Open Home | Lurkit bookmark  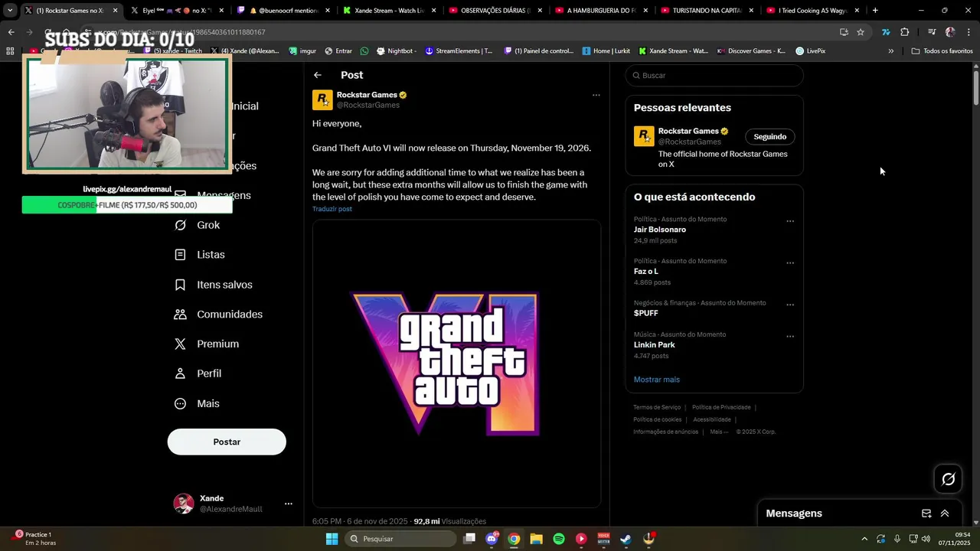tap(606, 51)
